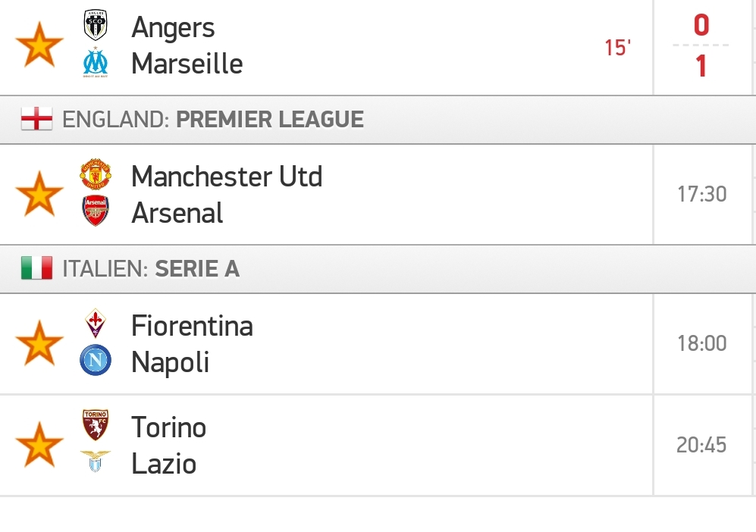Viewport: 756px width, 532px height.
Task: Click the Manchester United crest
Action: coord(96,174)
